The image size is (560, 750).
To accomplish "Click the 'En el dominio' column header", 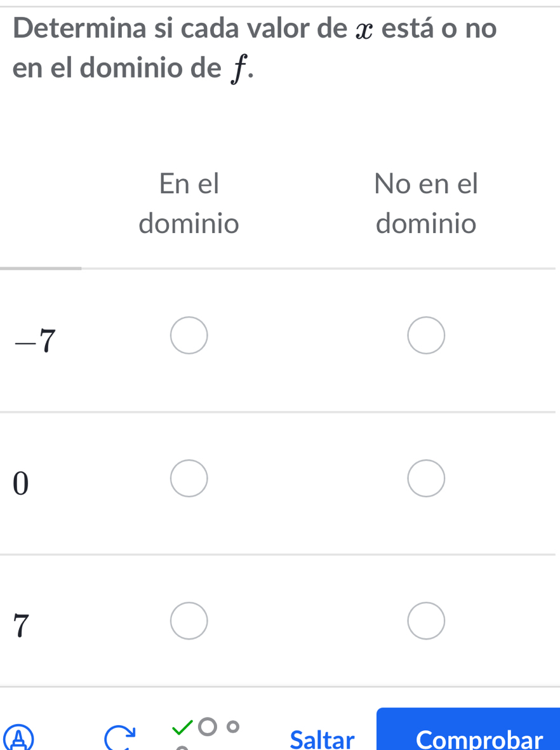I will point(189,203).
